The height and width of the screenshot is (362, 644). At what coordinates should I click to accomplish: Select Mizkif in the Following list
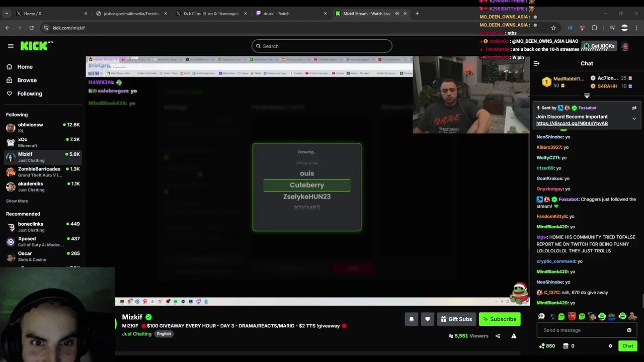point(43,157)
